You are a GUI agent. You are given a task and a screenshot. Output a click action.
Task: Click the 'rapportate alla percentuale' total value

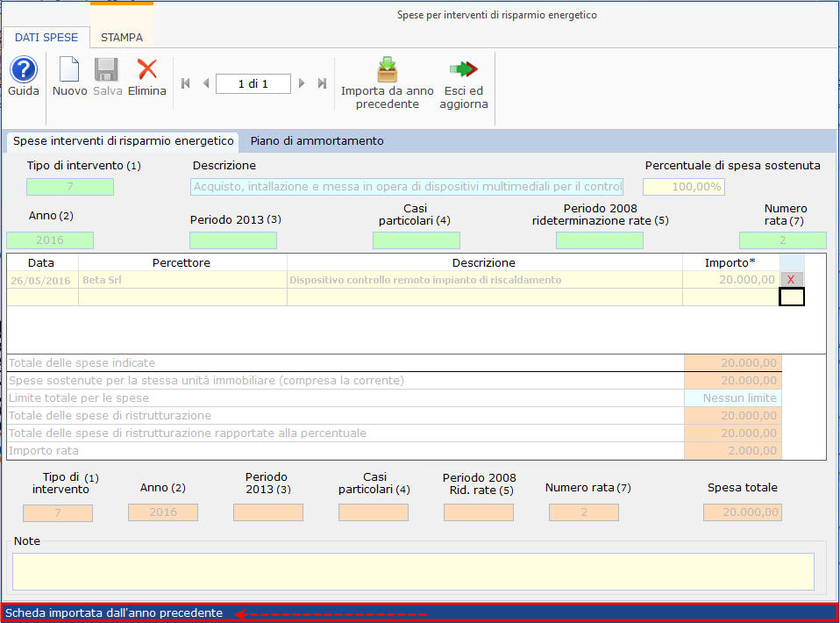(733, 433)
